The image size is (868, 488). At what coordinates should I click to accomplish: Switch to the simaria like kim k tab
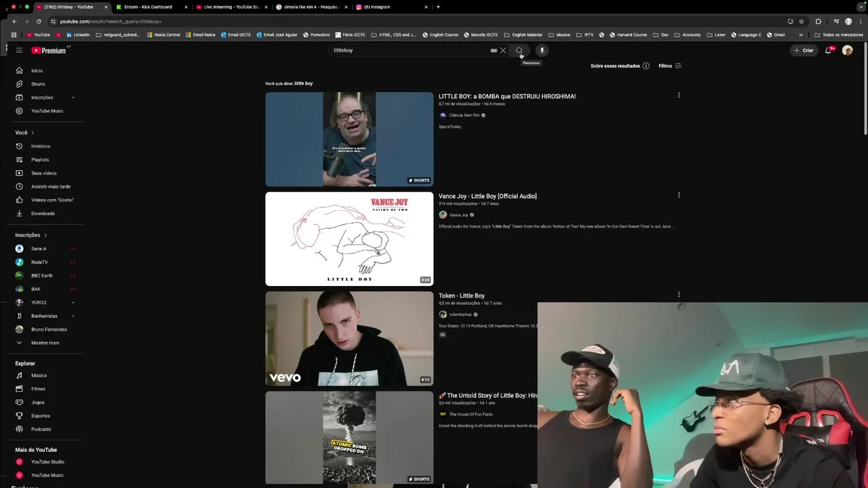coord(311,7)
